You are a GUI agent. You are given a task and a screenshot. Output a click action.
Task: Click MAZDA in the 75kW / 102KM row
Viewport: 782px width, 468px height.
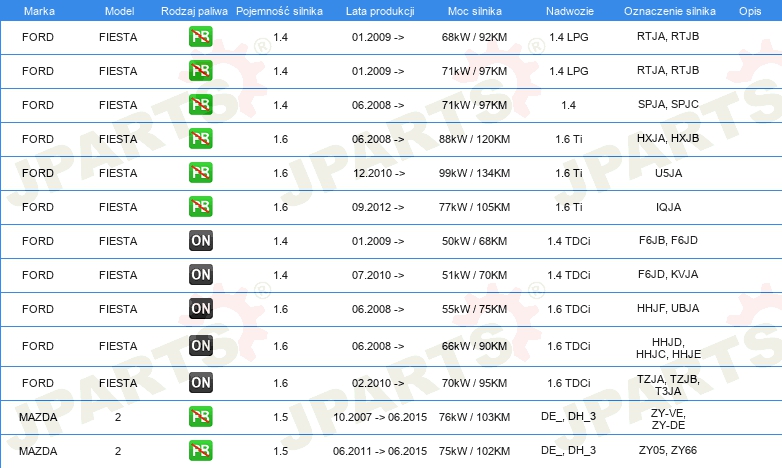click(38, 451)
